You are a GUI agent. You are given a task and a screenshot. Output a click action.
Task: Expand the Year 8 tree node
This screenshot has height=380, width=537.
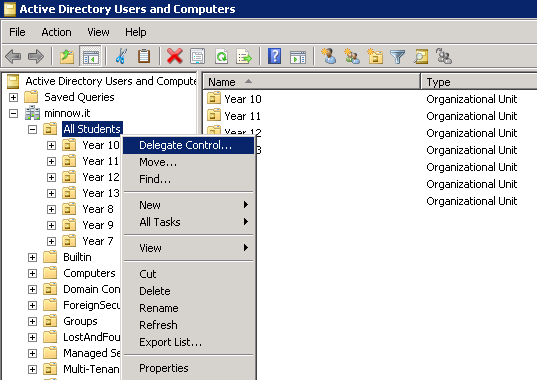(51, 210)
